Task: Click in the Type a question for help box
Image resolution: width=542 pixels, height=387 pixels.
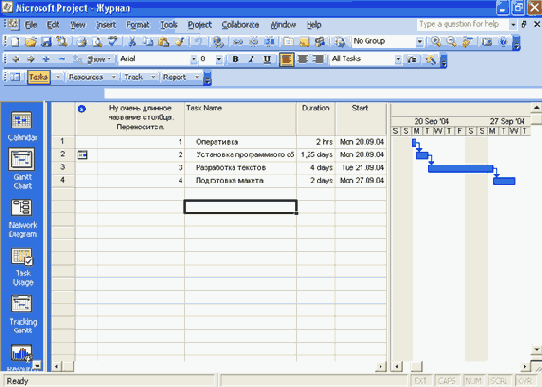Action: coord(462,24)
